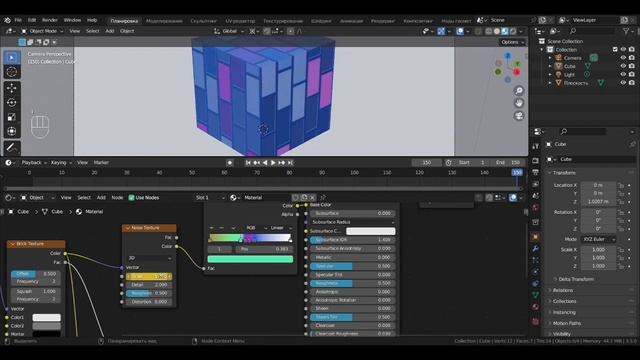
Task: Select the Annotate tool
Action: click(11, 147)
